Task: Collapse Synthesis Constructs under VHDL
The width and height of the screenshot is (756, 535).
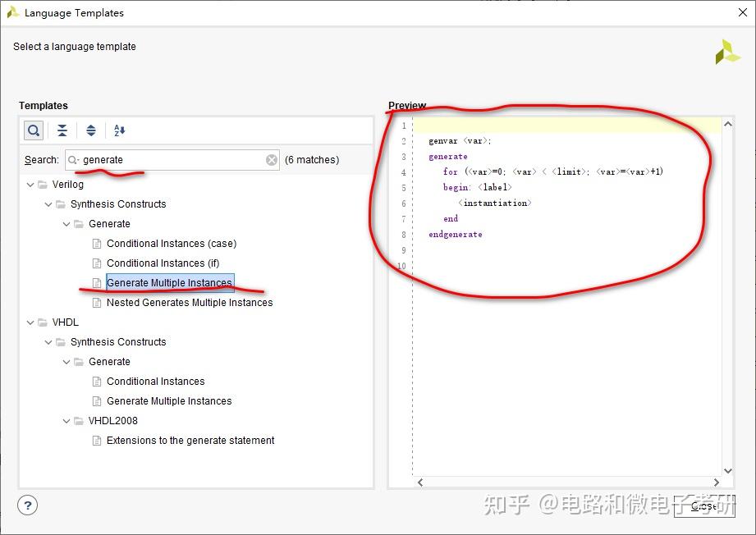Action: (48, 341)
